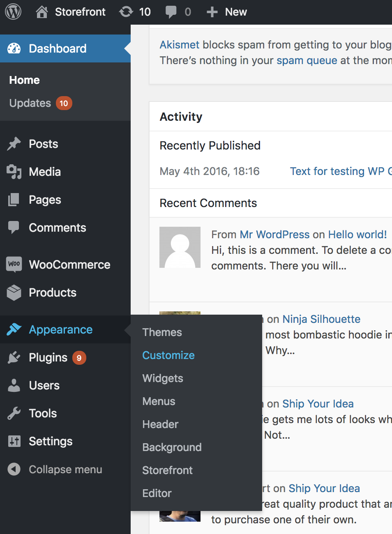Click the comments bubble icon in toolbar
392x534 pixels.
(x=171, y=12)
